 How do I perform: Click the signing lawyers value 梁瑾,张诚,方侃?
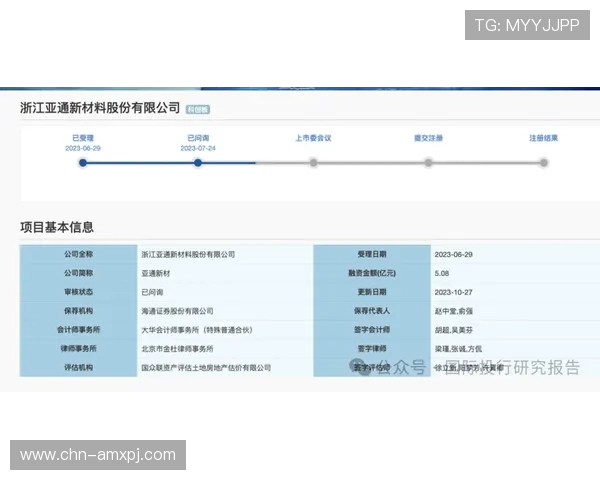click(x=458, y=349)
